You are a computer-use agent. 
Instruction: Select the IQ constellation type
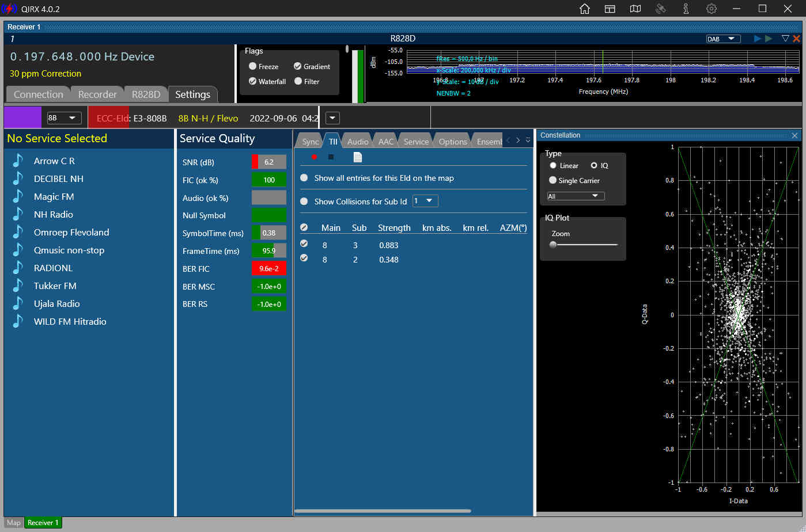click(x=594, y=165)
